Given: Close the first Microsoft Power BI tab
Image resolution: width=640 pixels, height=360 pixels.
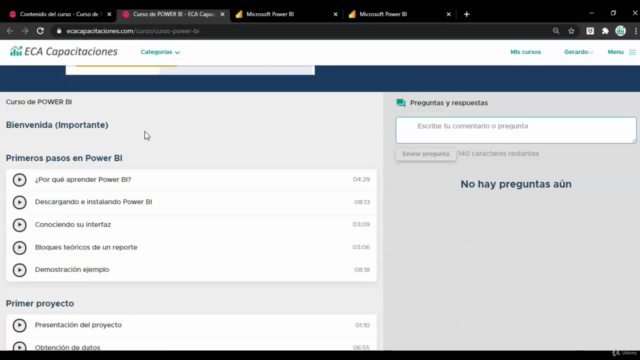Looking at the screenshot, I should point(336,14).
